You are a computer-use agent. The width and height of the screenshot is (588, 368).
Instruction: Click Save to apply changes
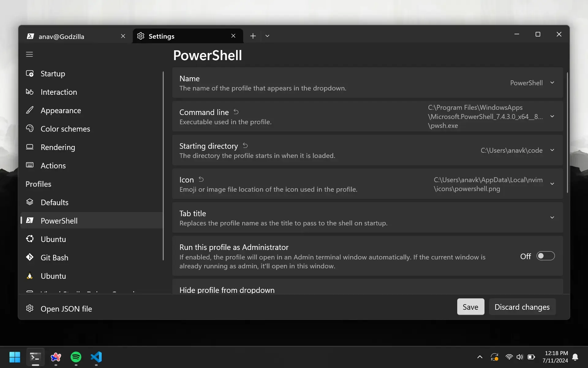(470, 307)
